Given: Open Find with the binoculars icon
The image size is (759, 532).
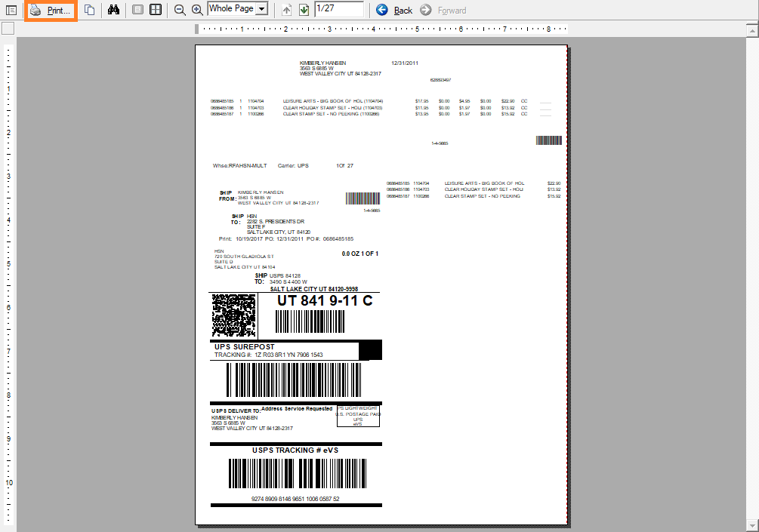Looking at the screenshot, I should pyautogui.click(x=114, y=10).
